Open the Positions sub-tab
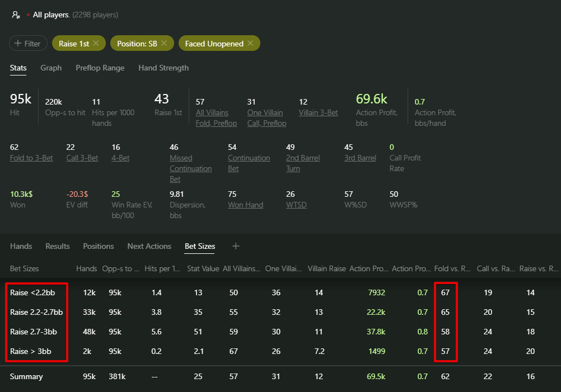The height and width of the screenshot is (392, 561). 98,246
